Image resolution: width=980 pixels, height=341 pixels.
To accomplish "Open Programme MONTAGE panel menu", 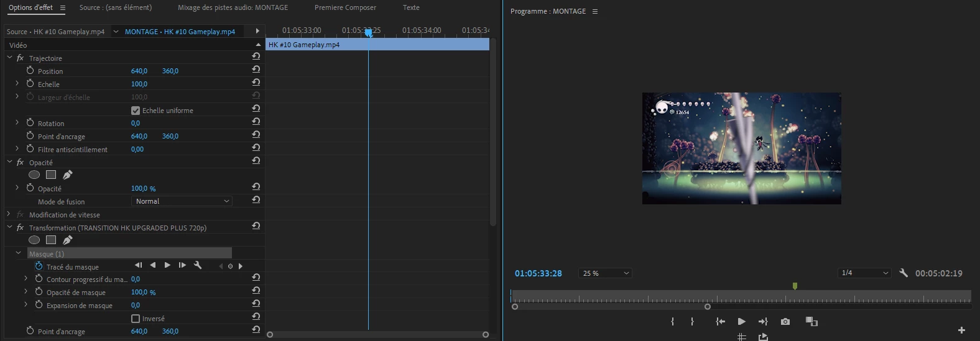I will tap(595, 11).
